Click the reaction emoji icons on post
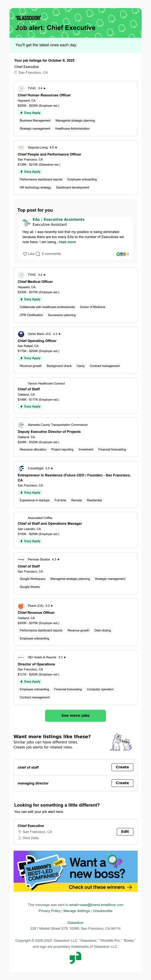Screen dimensions: 151x980 121,254
